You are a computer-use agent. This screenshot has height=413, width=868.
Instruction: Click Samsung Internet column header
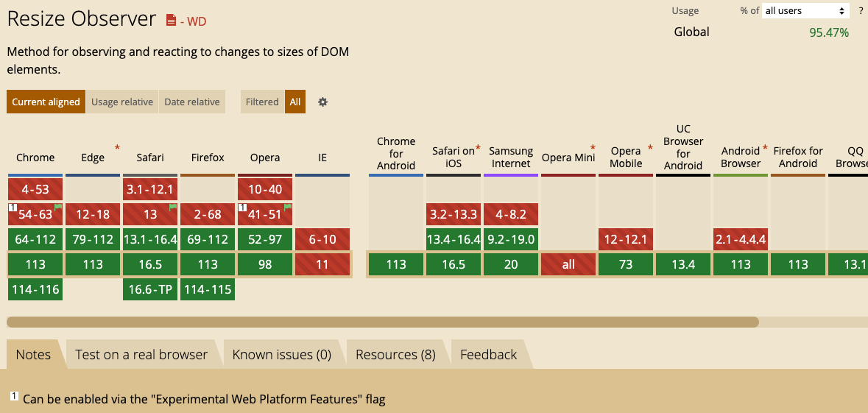click(x=511, y=158)
